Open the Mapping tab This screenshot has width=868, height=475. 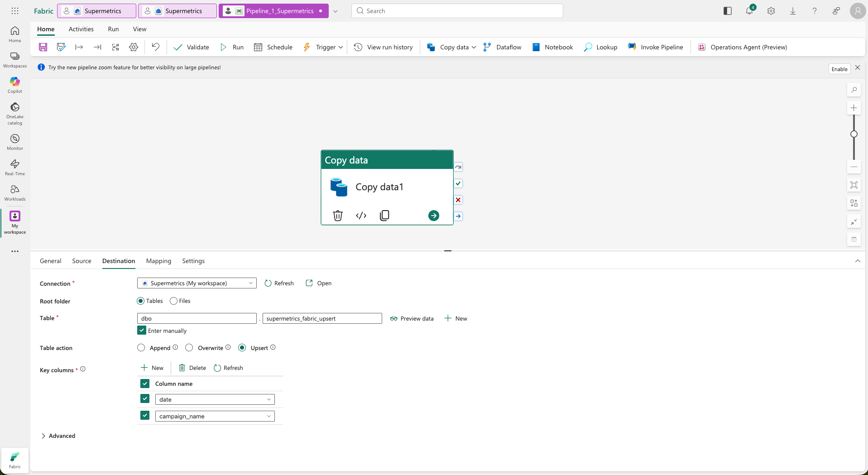pyautogui.click(x=158, y=261)
